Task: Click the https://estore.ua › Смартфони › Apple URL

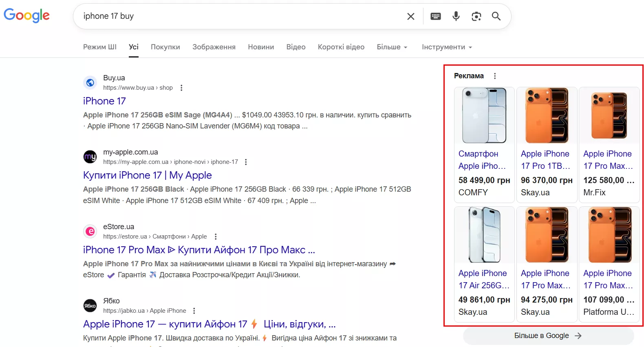Action: 155,236
